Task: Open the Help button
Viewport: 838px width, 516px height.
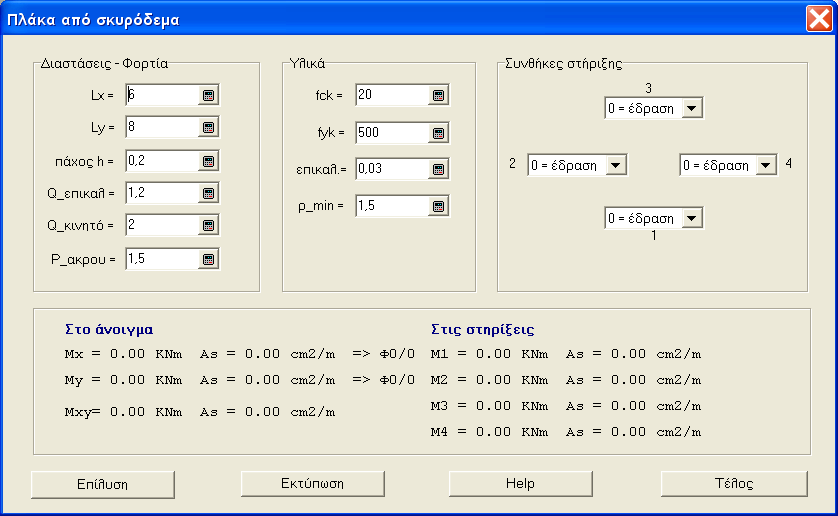Action: pos(521,483)
